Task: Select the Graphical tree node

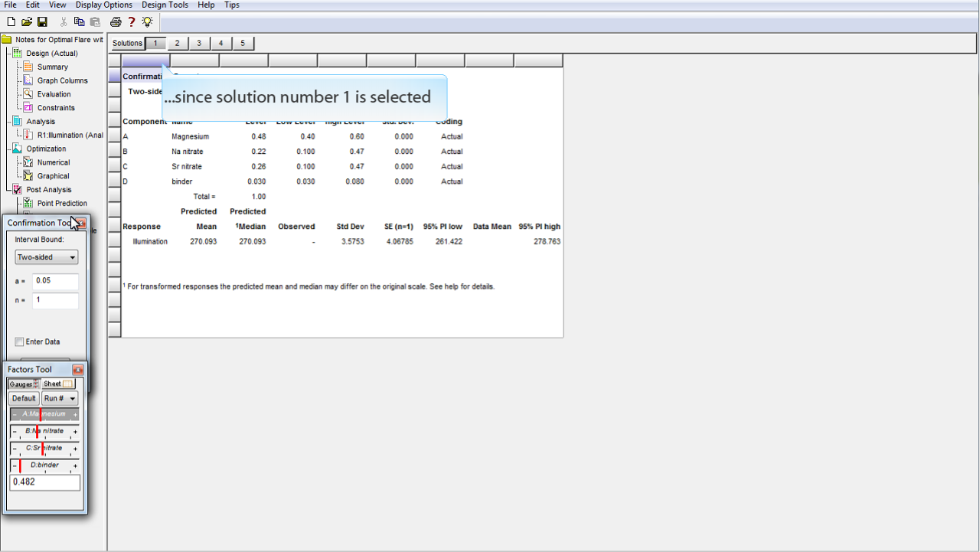Action: (54, 176)
